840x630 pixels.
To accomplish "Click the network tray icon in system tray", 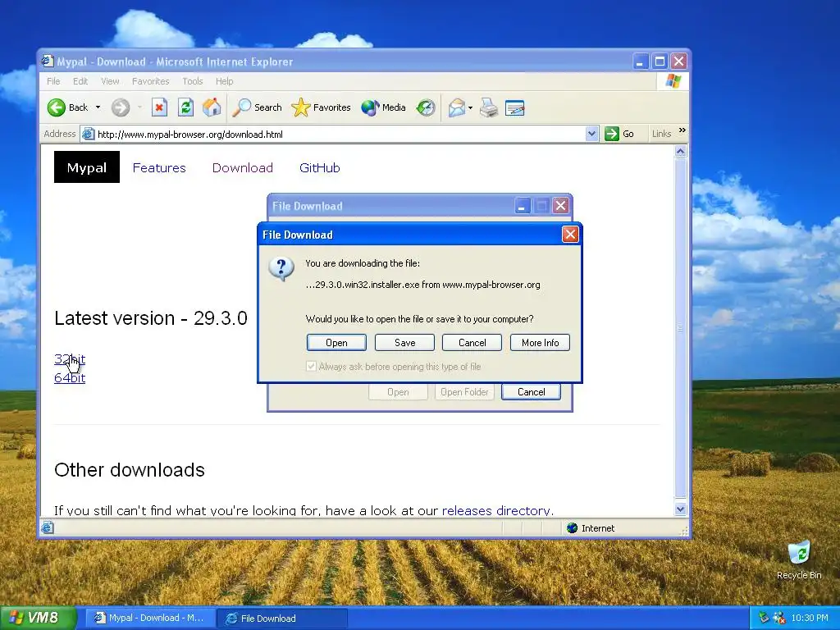I will (764, 618).
